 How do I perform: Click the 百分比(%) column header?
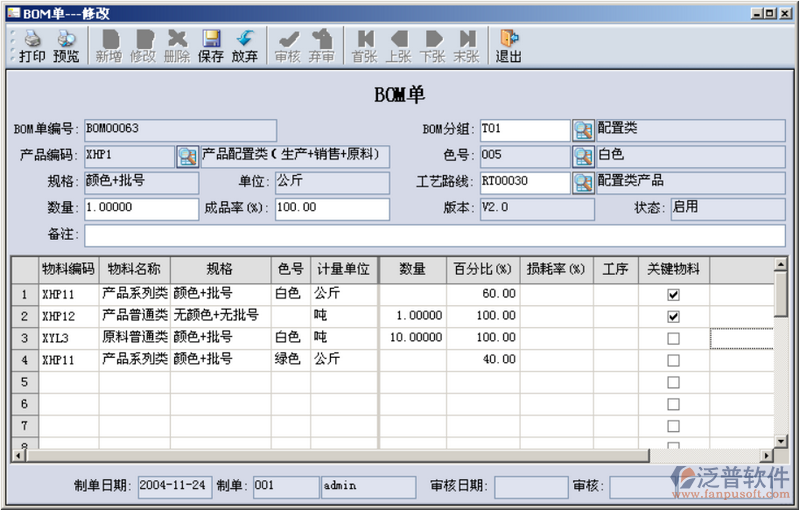click(x=483, y=270)
